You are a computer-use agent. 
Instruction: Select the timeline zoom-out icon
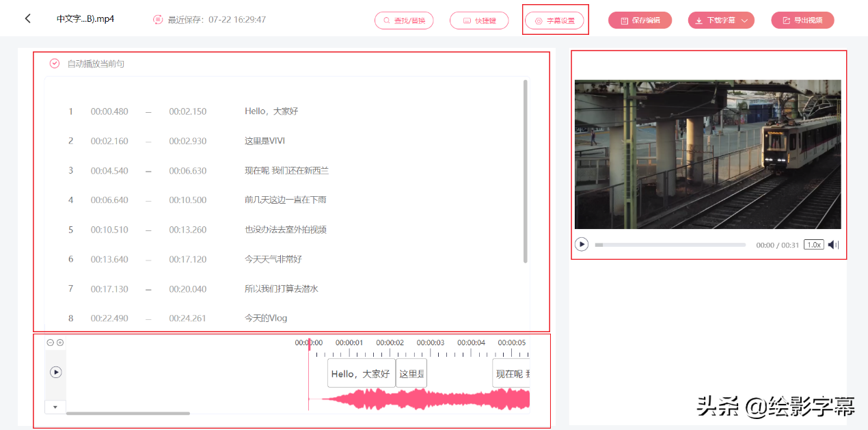pos(50,342)
